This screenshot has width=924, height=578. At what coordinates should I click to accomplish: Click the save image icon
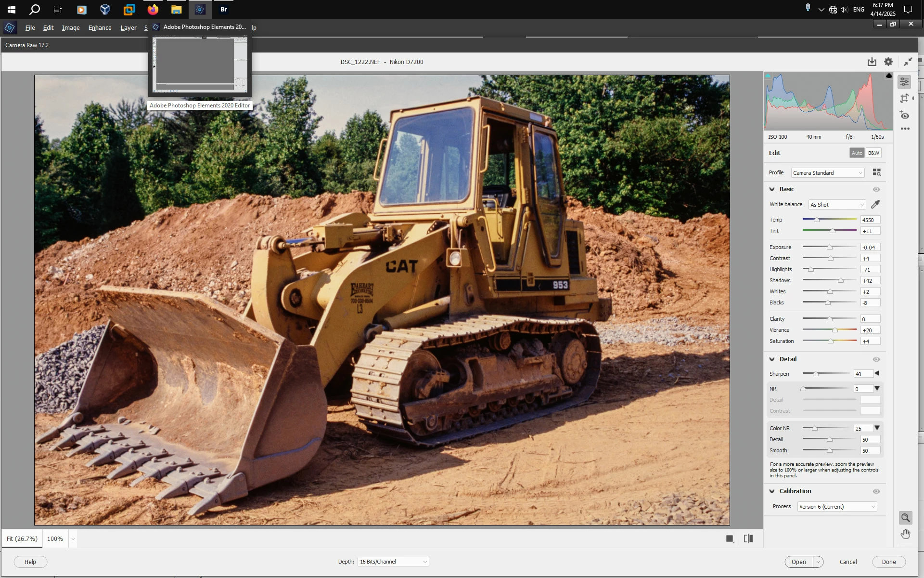click(x=872, y=62)
